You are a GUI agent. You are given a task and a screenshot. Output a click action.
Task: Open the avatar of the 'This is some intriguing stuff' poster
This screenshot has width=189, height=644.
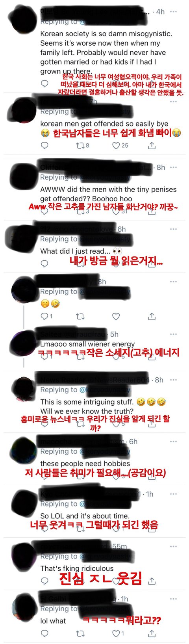[x=24, y=389]
